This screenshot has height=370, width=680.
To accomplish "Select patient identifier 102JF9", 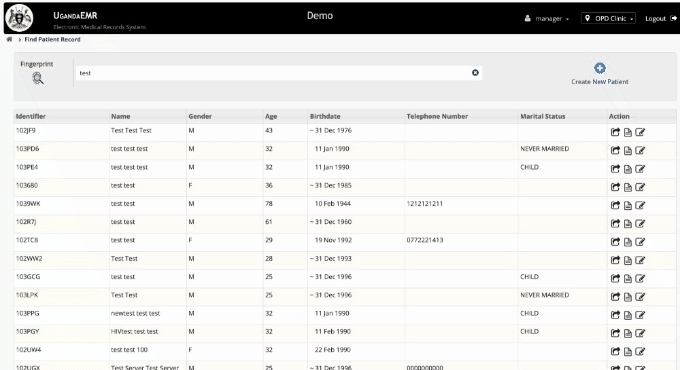I will click(26, 130).
